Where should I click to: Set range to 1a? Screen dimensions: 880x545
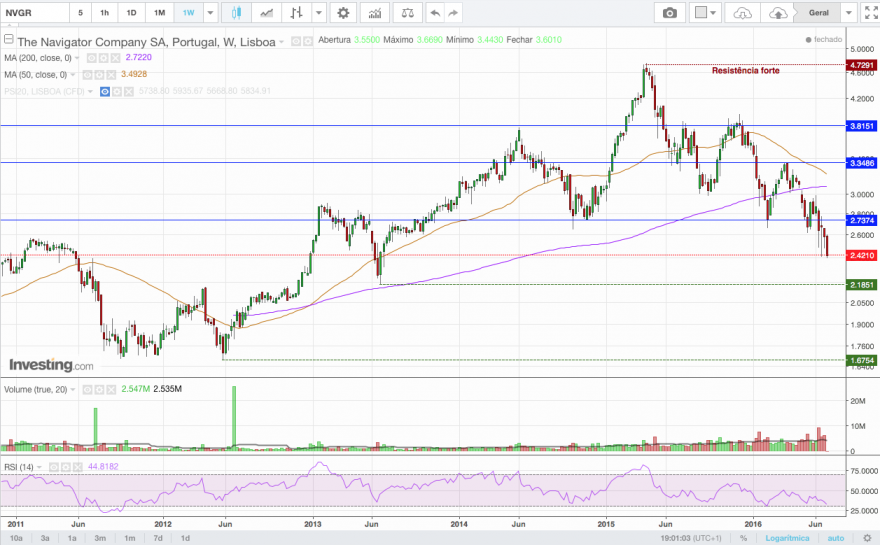[x=72, y=538]
